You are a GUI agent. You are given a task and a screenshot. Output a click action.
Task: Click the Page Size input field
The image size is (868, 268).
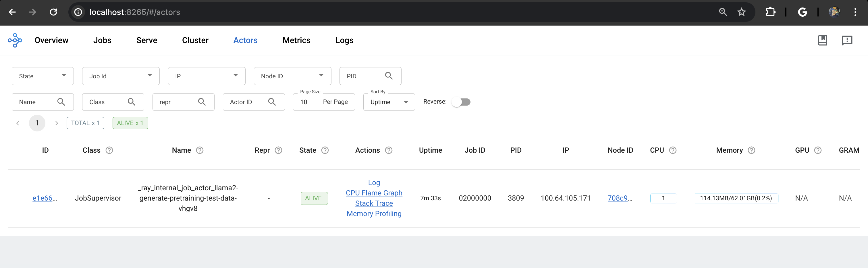324,102
